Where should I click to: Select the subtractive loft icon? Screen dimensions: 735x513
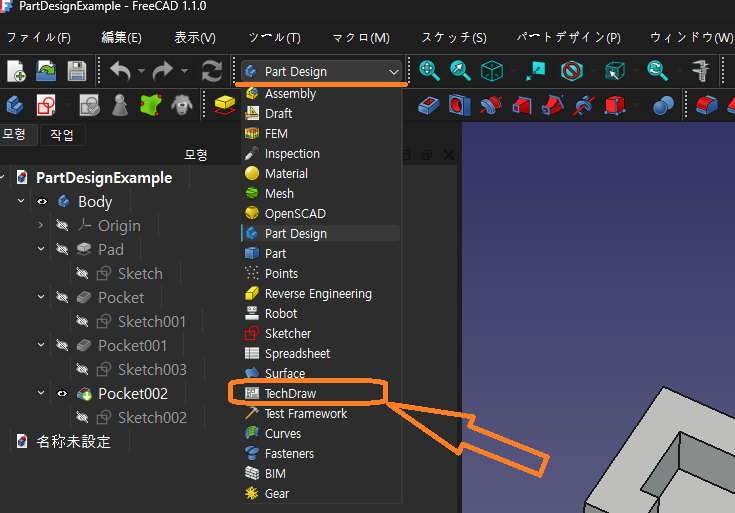522,106
